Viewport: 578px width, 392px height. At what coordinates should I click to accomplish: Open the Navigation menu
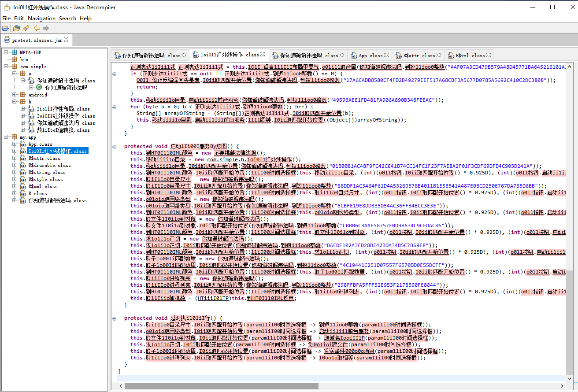[41, 18]
